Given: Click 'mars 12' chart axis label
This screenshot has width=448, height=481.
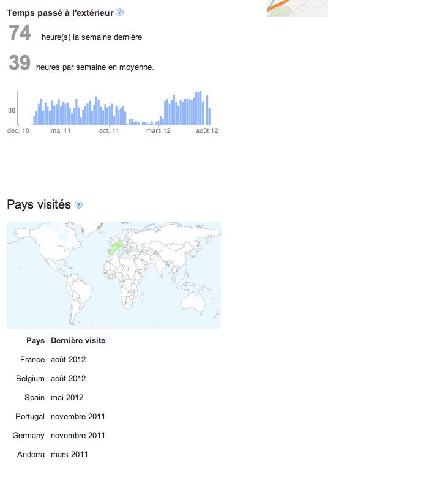Looking at the screenshot, I should (x=159, y=131).
